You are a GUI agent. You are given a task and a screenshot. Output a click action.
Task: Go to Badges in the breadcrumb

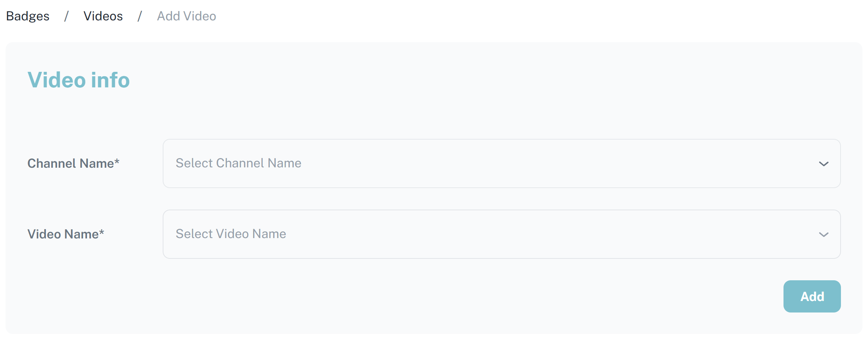[28, 16]
